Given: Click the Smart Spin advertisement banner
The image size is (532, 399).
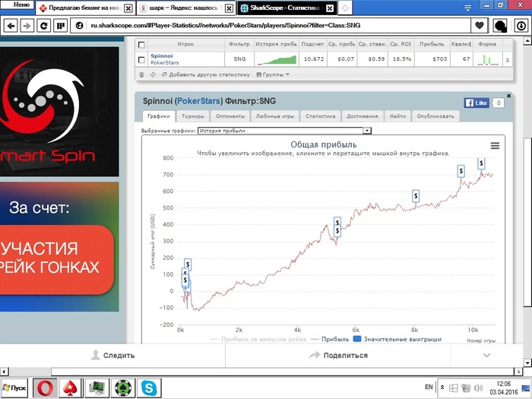Looking at the screenshot, I should point(59,111).
